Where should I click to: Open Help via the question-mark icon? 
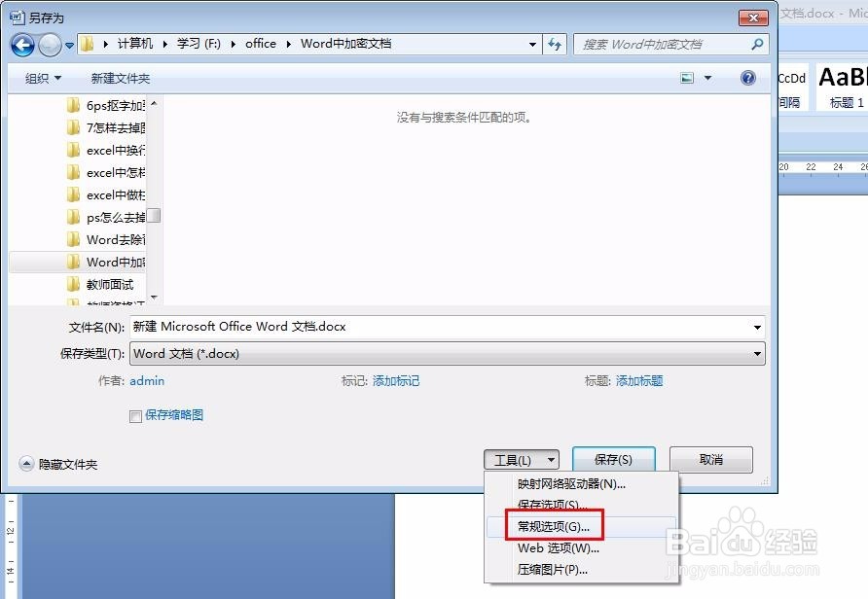[747, 77]
